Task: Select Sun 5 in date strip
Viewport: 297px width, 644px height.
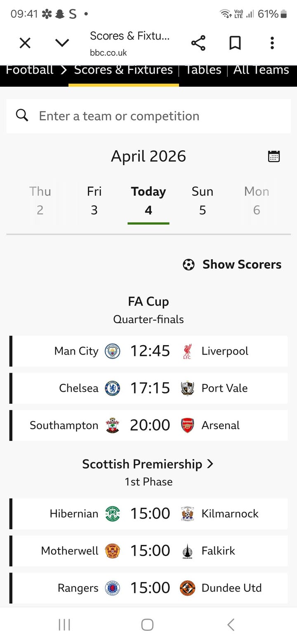Action: (x=203, y=201)
